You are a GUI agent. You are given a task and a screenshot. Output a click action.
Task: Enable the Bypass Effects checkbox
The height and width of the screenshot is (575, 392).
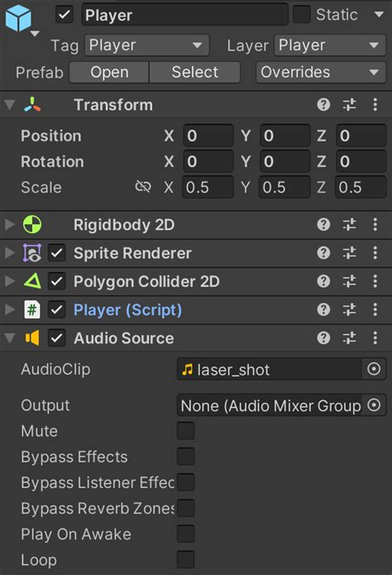185,457
